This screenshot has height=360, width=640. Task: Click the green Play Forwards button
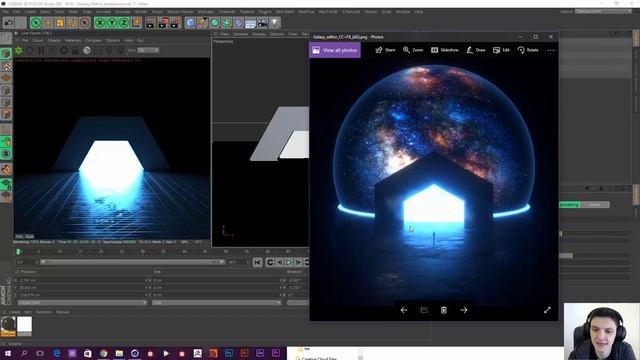[289, 262]
